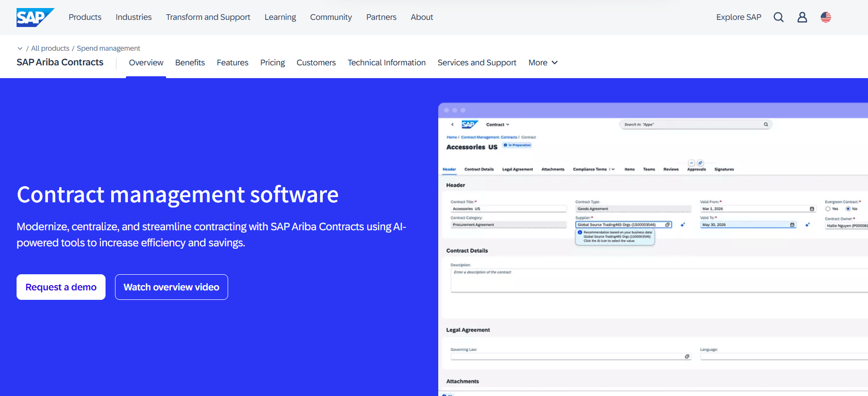This screenshot has width=868, height=396.
Task: Click the AI sparkle icon beside Supplier field
Action: coord(682,225)
